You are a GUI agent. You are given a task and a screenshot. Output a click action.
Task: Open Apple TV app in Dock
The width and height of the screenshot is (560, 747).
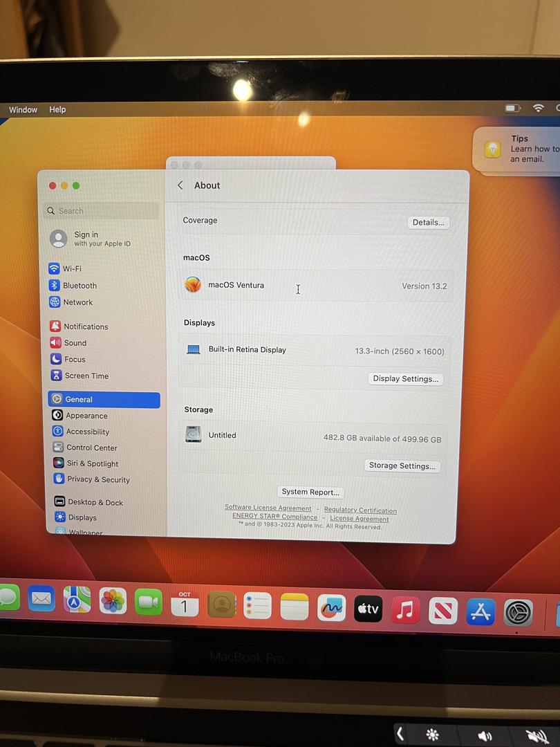[x=368, y=609]
